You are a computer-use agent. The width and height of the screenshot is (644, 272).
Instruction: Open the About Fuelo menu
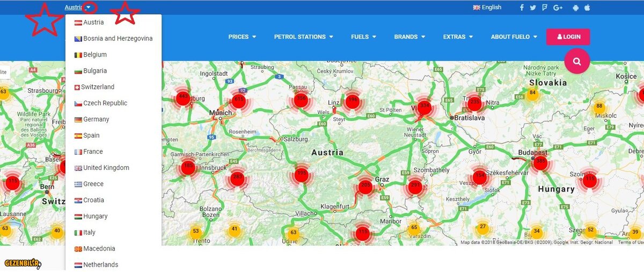[514, 37]
